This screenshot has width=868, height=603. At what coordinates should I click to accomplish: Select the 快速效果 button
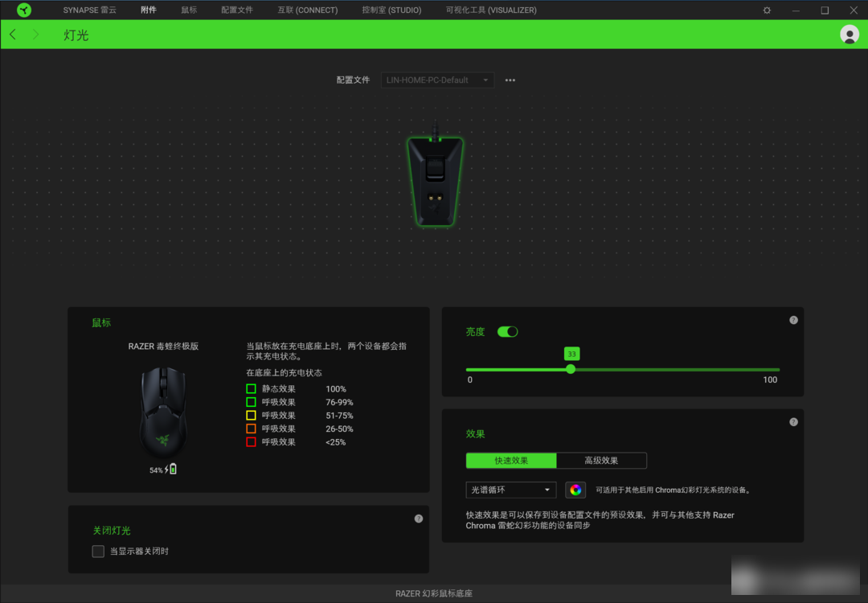click(x=511, y=461)
